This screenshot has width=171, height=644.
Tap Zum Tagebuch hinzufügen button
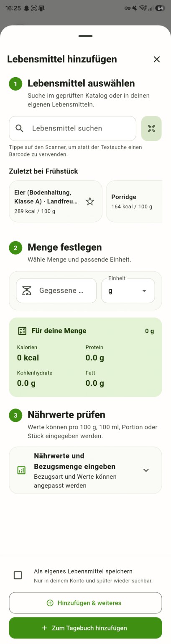pyautogui.click(x=85, y=628)
